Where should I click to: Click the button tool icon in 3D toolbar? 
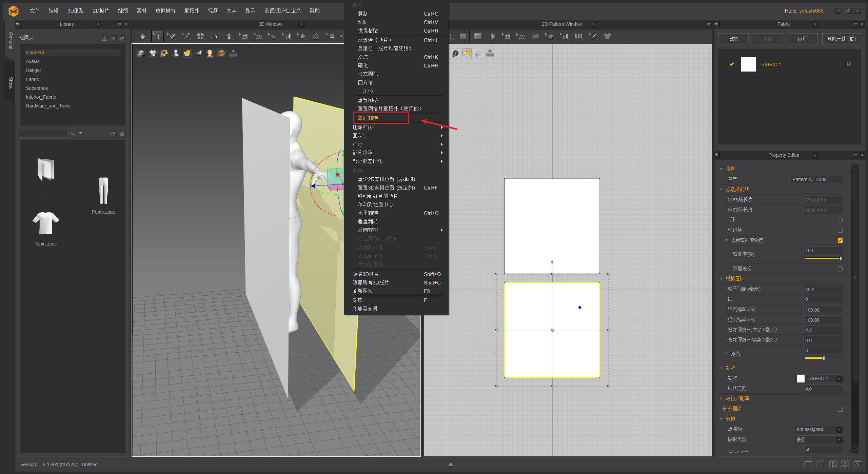coord(302,36)
